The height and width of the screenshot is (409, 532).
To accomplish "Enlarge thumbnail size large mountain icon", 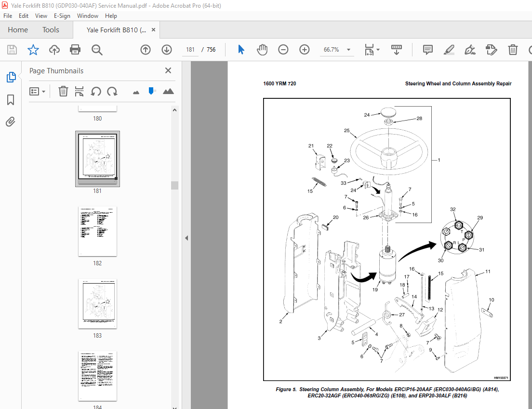I will [168, 91].
